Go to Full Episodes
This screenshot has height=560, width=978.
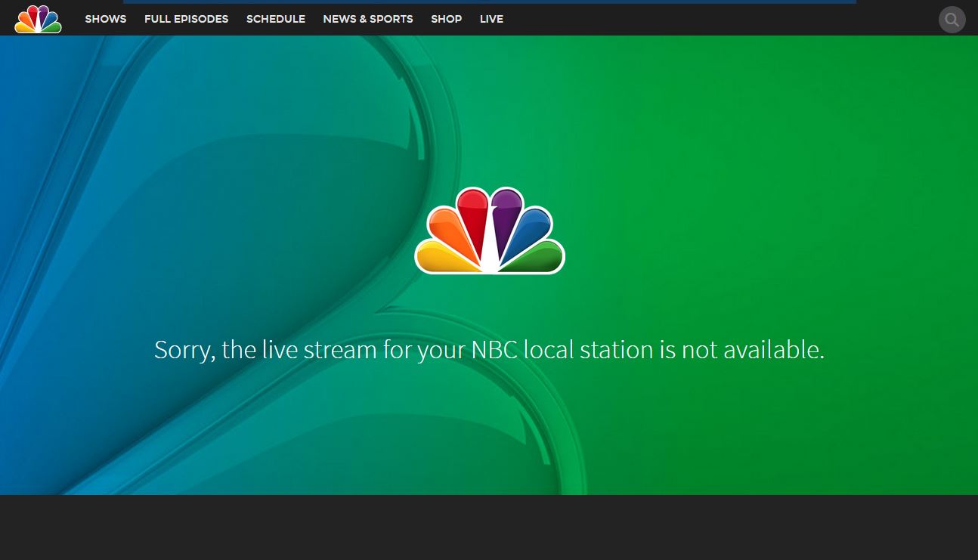coord(186,19)
